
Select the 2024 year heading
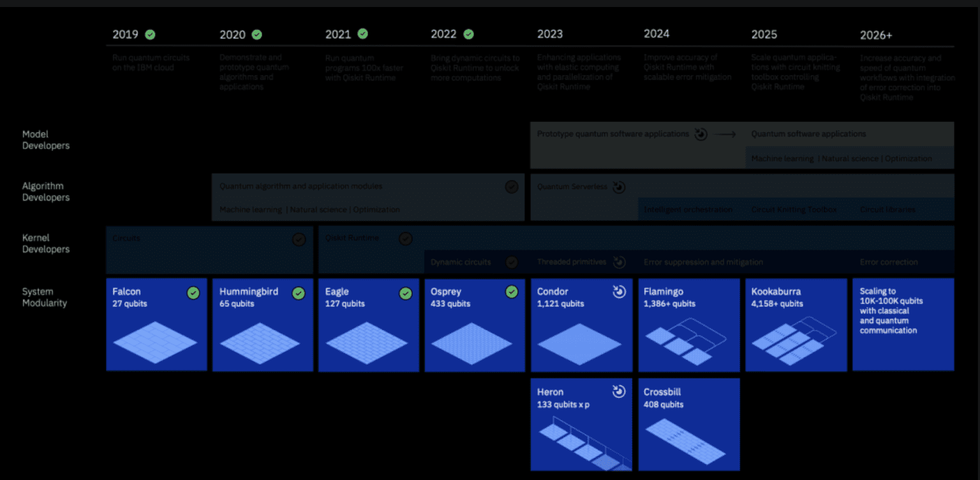[657, 34]
